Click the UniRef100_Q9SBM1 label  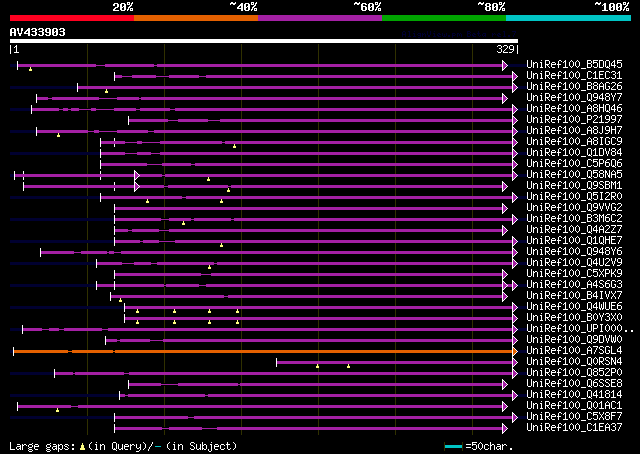tap(574, 186)
